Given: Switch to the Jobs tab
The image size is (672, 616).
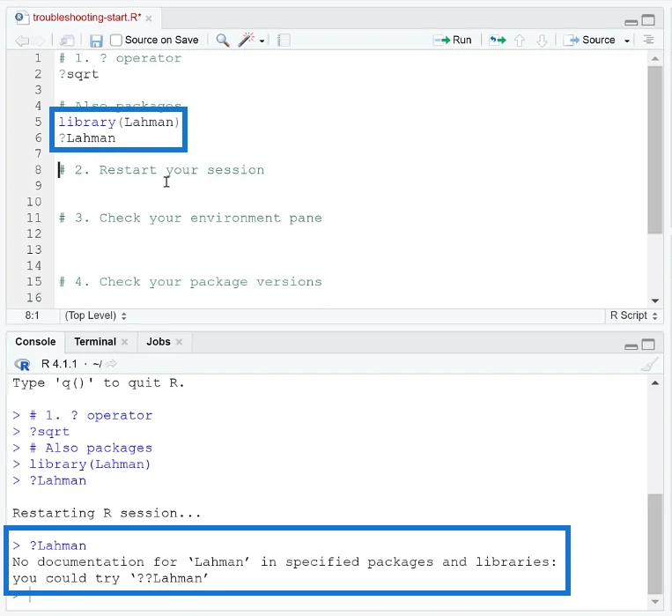Looking at the screenshot, I should click(x=159, y=342).
